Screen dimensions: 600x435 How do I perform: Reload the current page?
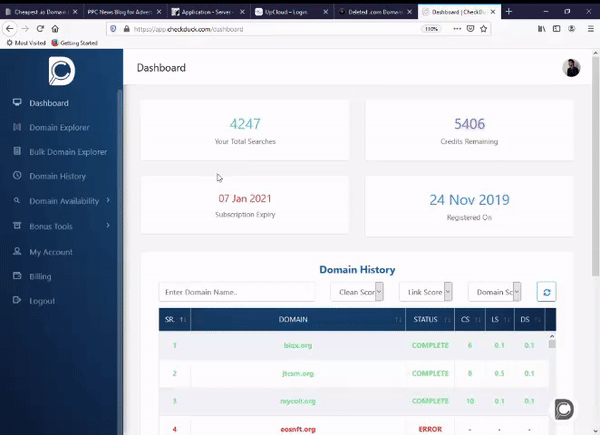click(x=40, y=29)
